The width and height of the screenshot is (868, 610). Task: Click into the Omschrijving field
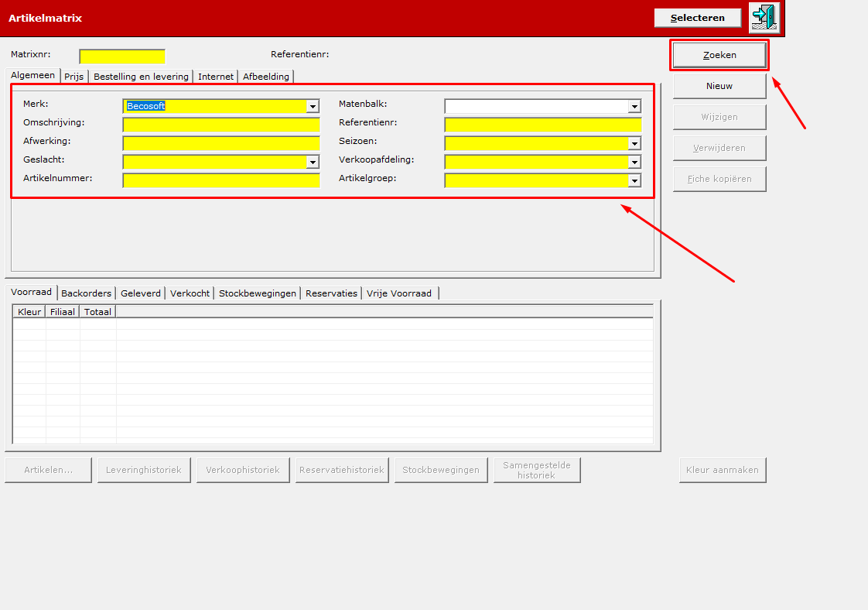221,125
